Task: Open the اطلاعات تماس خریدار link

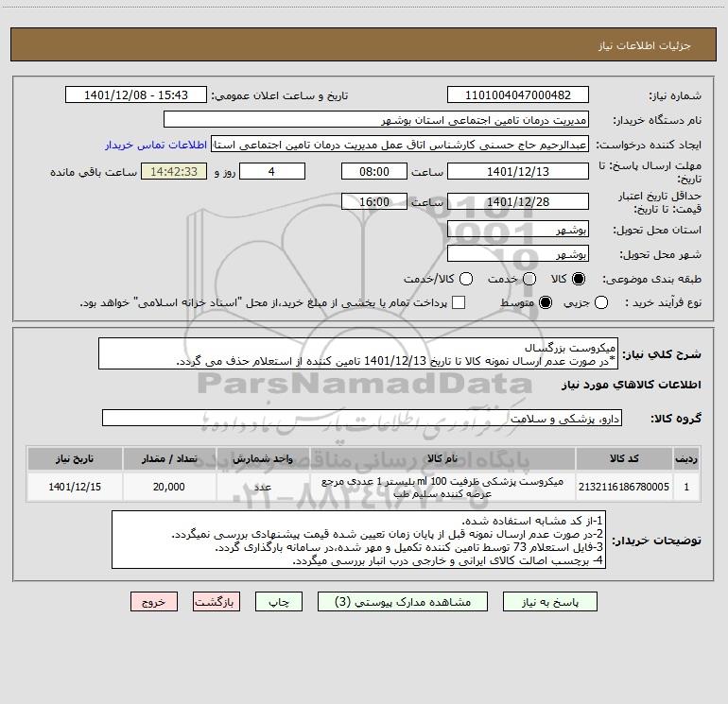Action: 156,145
